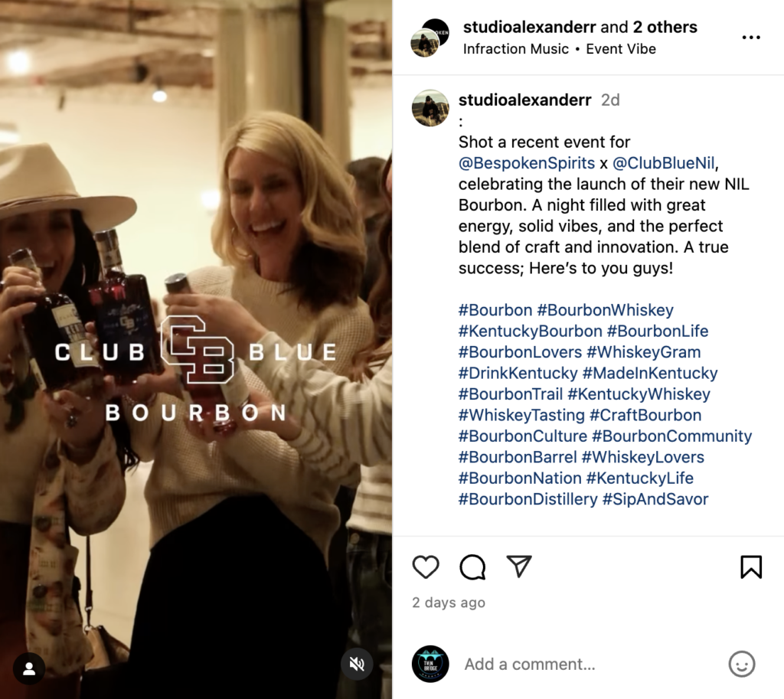Open the #SipAndSavor hashtag
Image resolution: width=784 pixels, height=699 pixels.
tap(655, 499)
